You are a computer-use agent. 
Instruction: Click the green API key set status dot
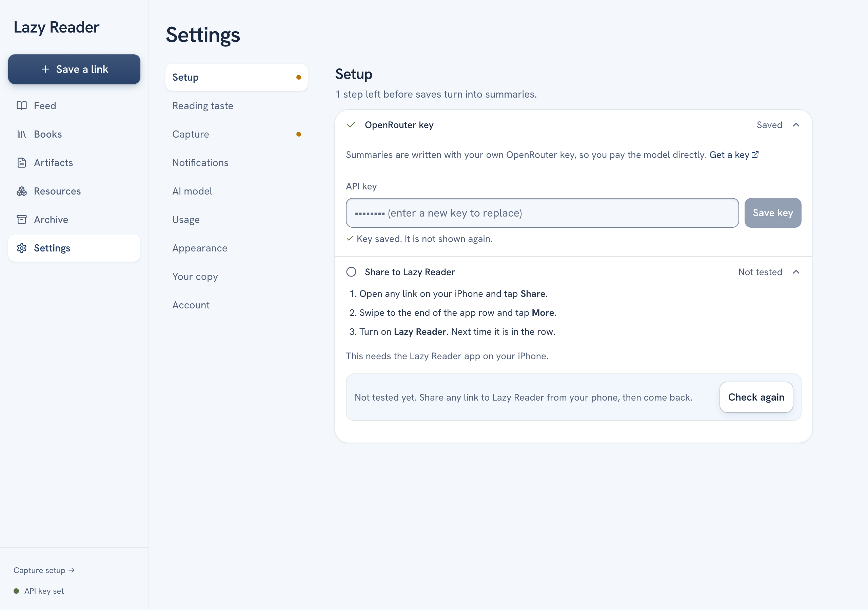coord(16,591)
